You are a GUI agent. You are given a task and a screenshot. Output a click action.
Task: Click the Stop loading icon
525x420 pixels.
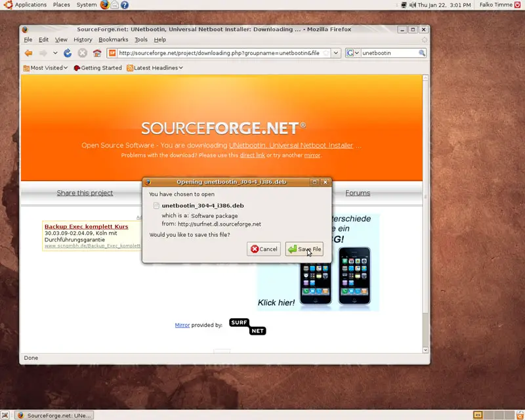click(x=83, y=53)
